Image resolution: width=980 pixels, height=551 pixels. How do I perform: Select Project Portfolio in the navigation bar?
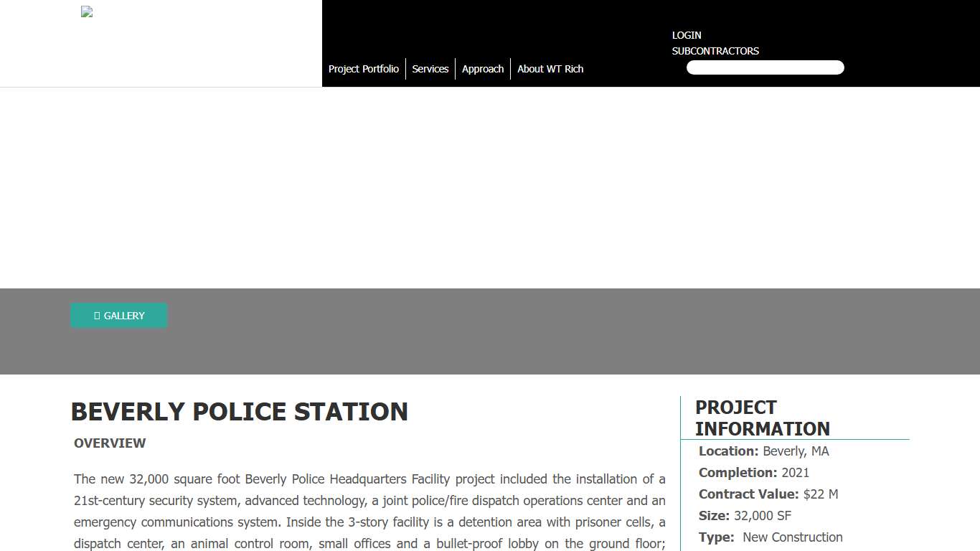364,69
